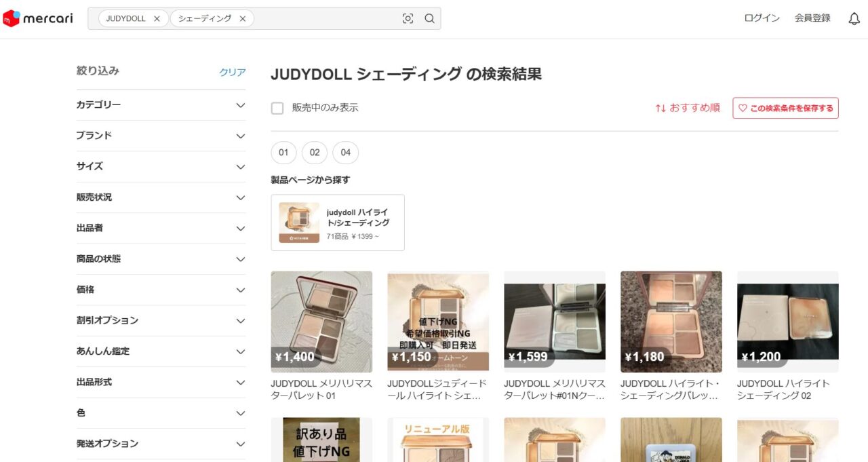
Task: Expand the あんしん鑑定 filter
Action: coord(161,351)
